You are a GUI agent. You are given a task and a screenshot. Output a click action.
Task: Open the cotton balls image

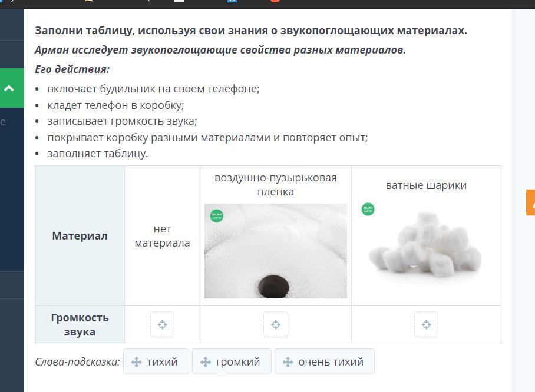[425, 244]
